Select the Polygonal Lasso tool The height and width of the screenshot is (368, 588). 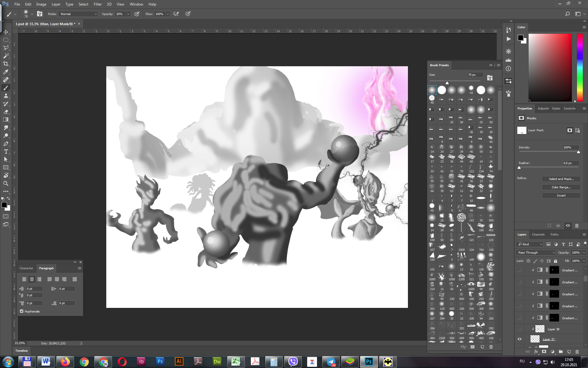tap(6, 48)
